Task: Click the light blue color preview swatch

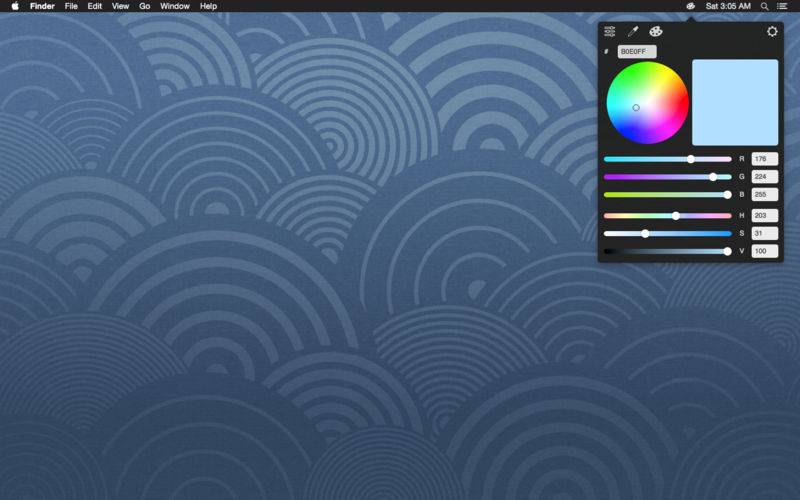Action: coord(735,103)
